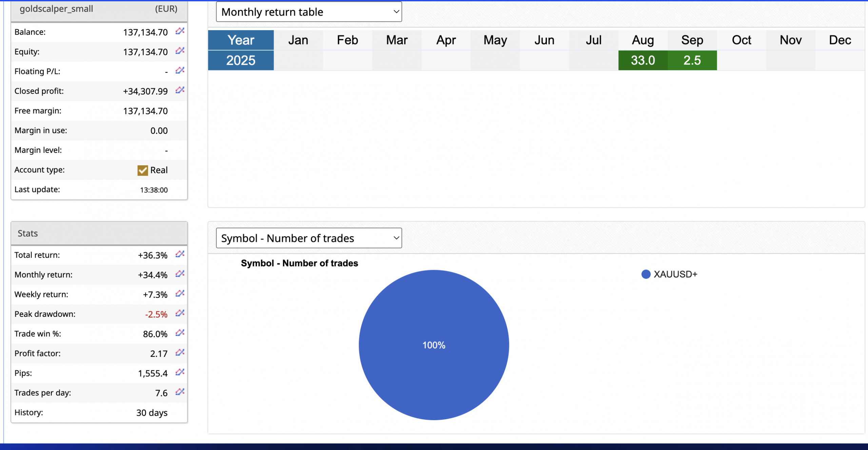Expand the Symbol - Number of trades dropdown

click(309, 238)
